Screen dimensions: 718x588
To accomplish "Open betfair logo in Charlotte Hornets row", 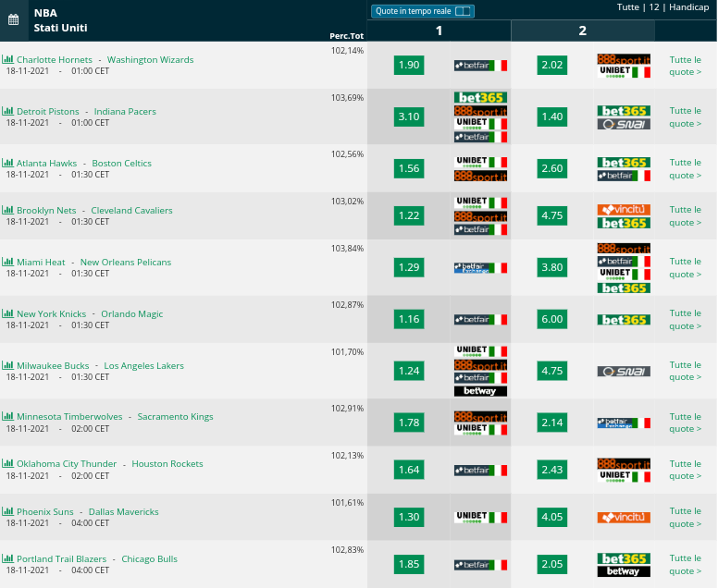I will 480,66.
